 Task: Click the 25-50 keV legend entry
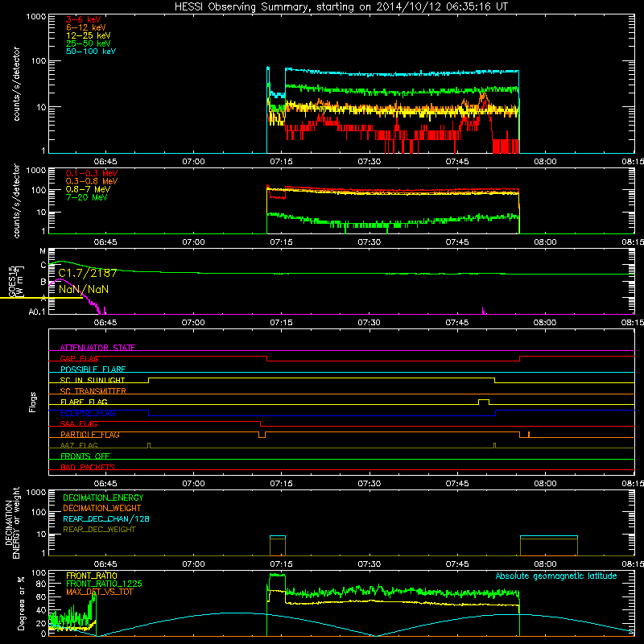[89, 43]
